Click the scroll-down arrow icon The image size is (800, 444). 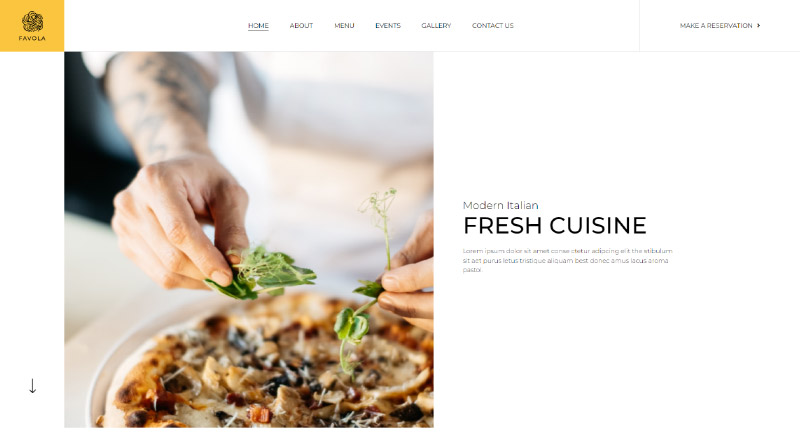tap(32, 386)
